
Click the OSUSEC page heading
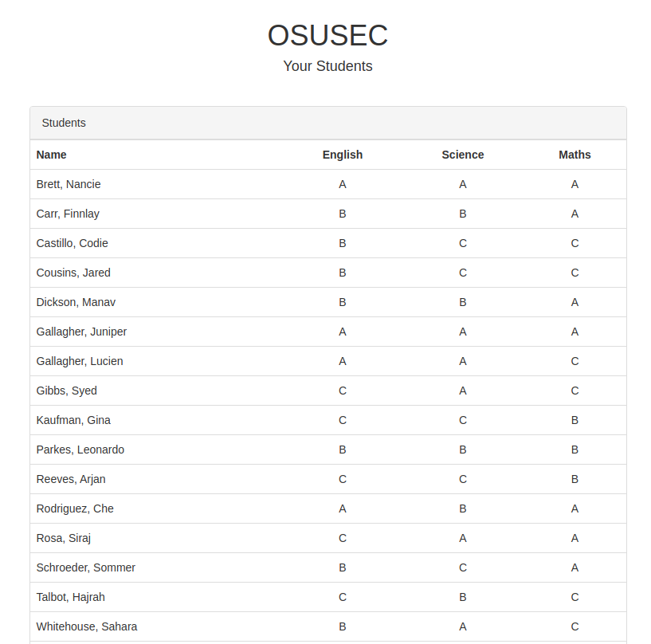click(x=327, y=36)
